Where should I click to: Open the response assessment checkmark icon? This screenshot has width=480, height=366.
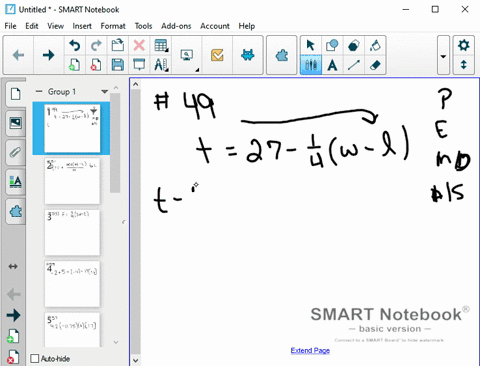(x=217, y=55)
